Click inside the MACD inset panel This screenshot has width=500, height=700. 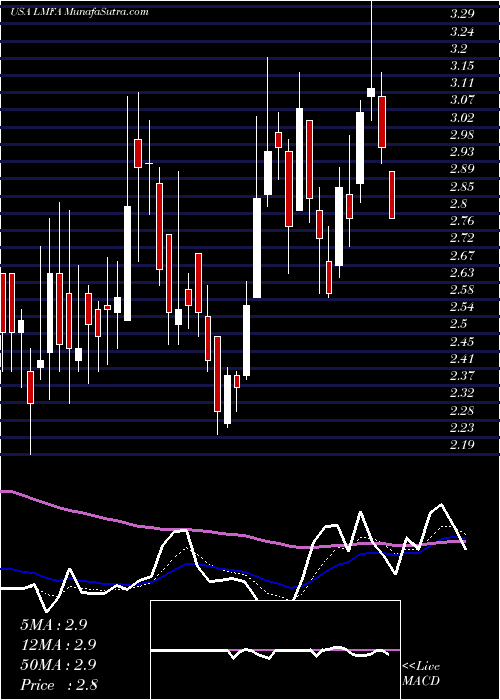click(275, 650)
